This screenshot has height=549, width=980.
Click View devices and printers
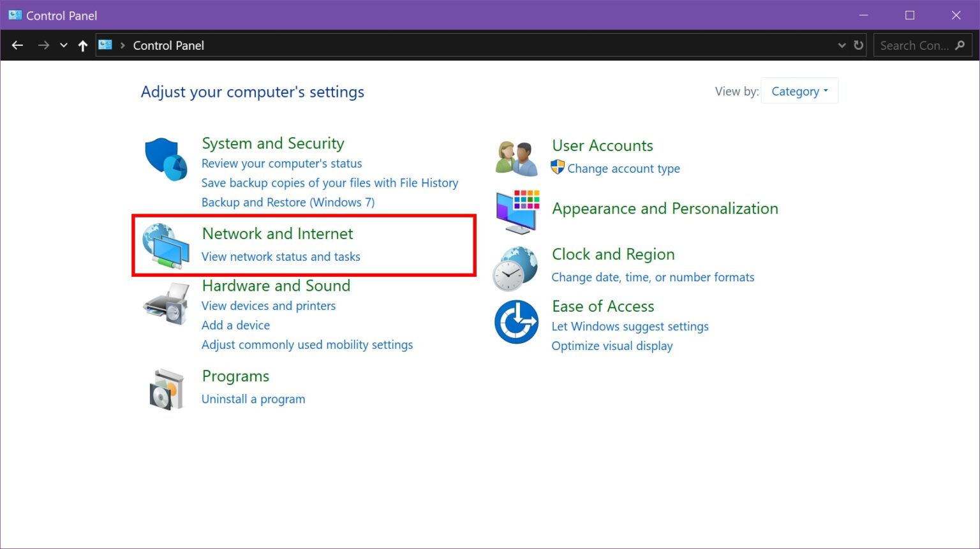pos(269,306)
